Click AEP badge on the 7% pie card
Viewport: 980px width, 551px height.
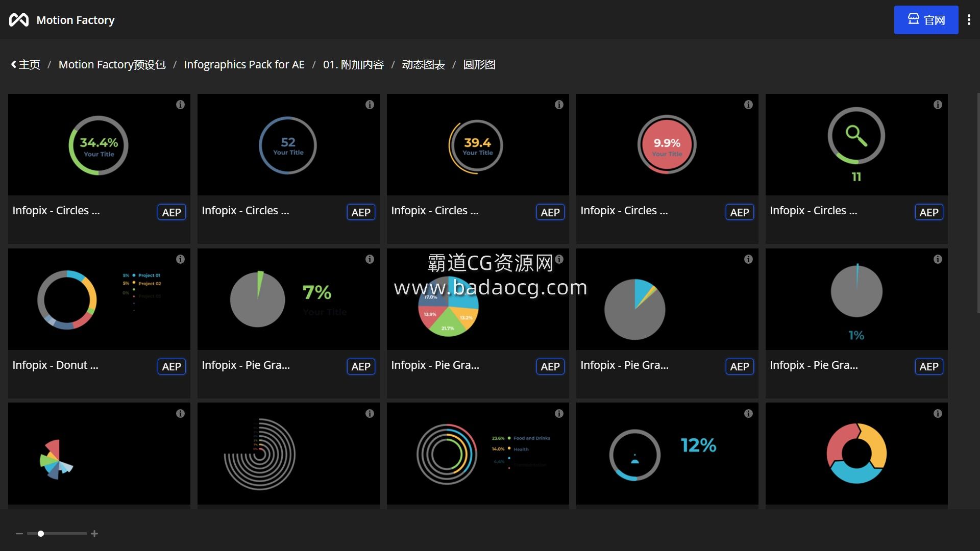(x=361, y=366)
